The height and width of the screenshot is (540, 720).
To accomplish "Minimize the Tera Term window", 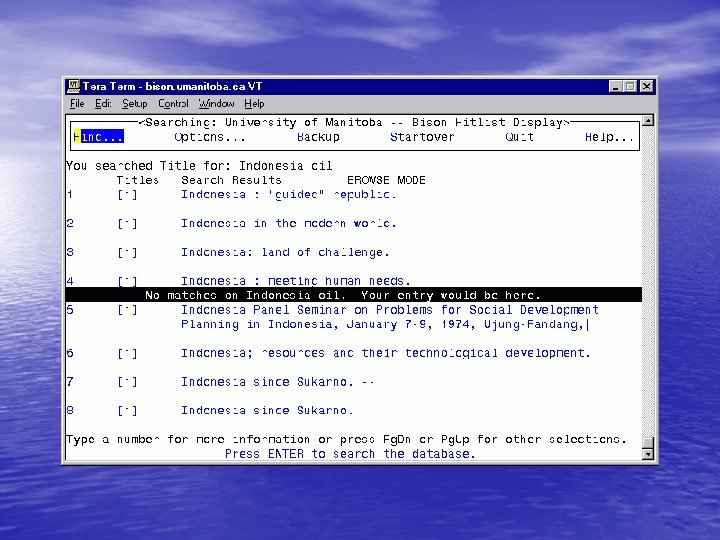I will (615, 86).
